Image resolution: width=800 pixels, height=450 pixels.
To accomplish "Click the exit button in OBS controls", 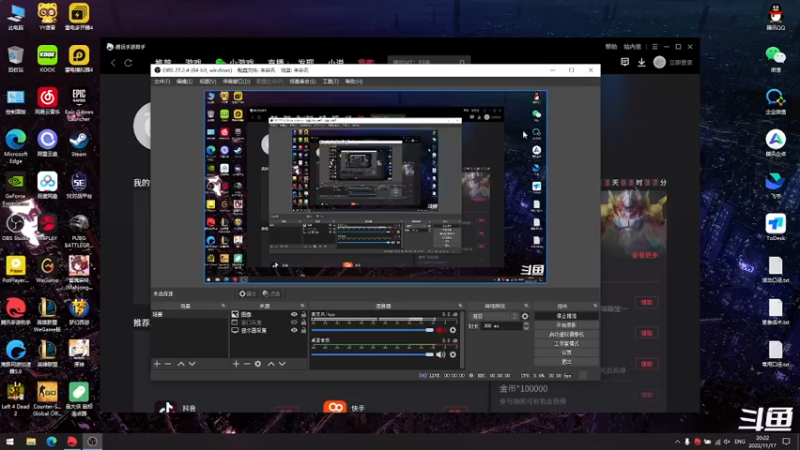I will (566, 362).
